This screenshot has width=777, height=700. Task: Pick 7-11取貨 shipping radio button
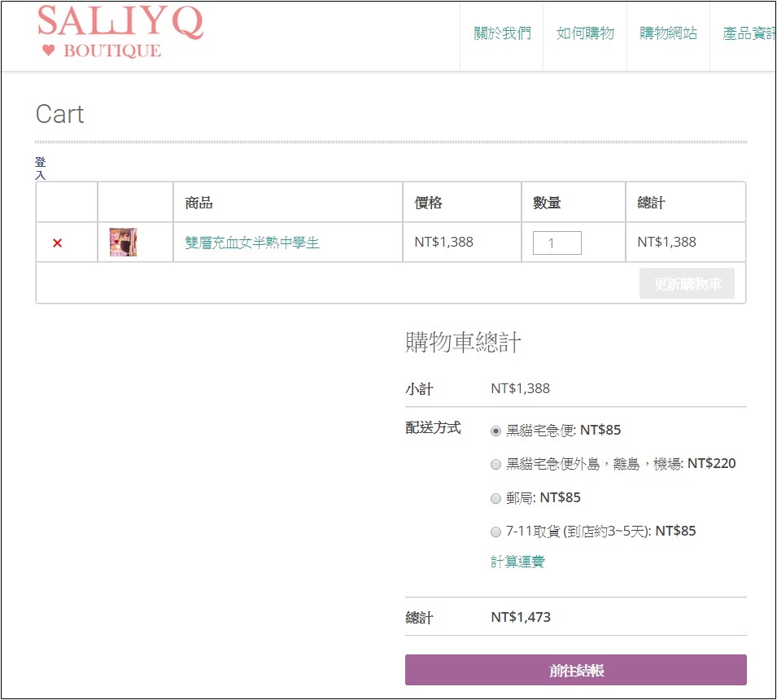pyautogui.click(x=495, y=532)
